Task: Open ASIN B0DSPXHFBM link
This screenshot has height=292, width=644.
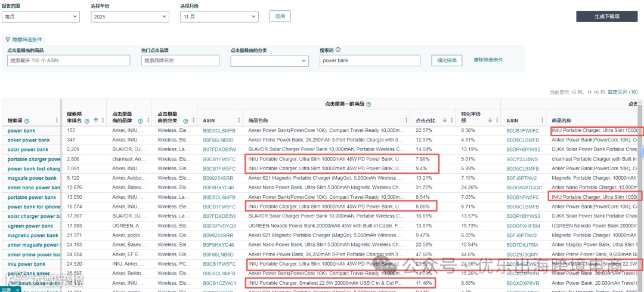Action: tap(524, 226)
